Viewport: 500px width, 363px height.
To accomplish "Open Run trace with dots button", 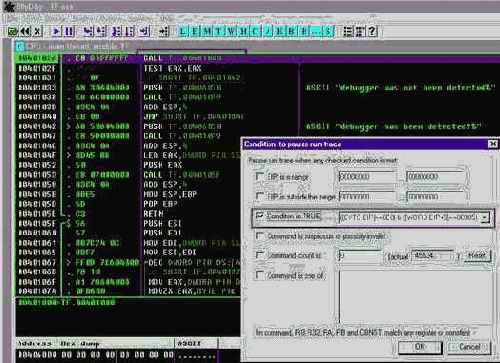I will (316, 32).
